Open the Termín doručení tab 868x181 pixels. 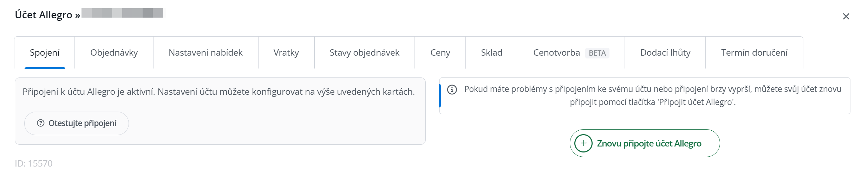(755, 52)
